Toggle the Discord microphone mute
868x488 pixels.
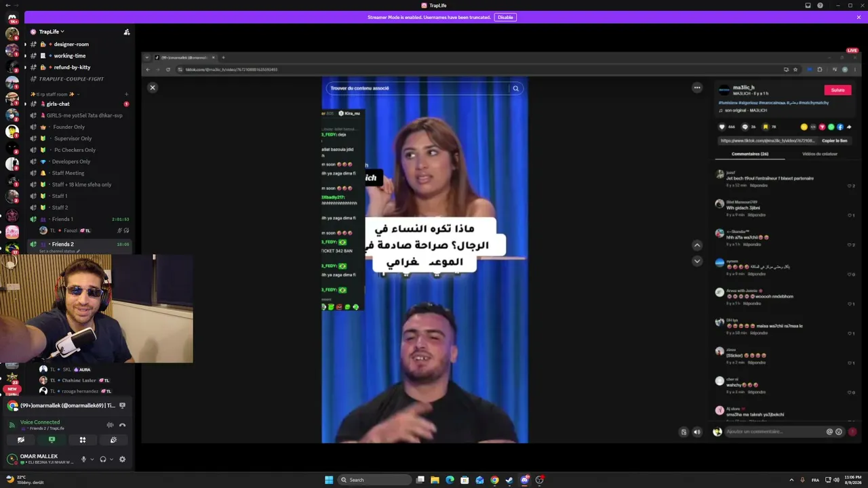[x=83, y=459]
